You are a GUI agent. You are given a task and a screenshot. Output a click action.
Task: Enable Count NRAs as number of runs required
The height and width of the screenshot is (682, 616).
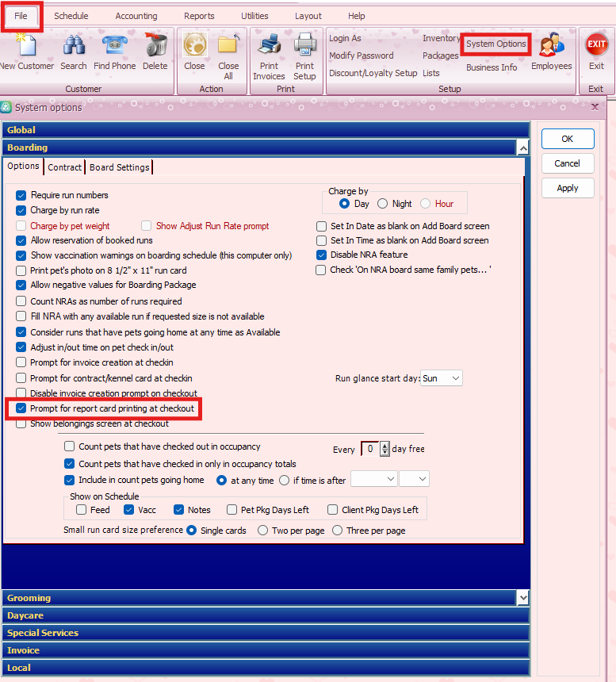click(21, 301)
